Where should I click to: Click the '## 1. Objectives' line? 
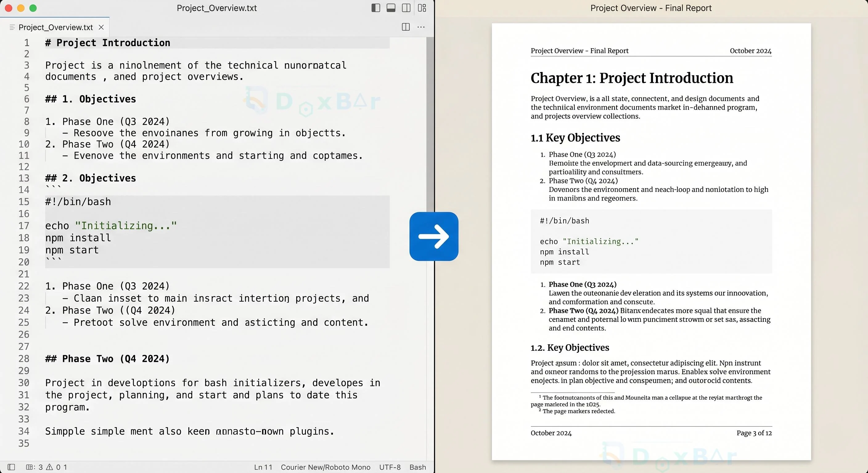pyautogui.click(x=91, y=99)
